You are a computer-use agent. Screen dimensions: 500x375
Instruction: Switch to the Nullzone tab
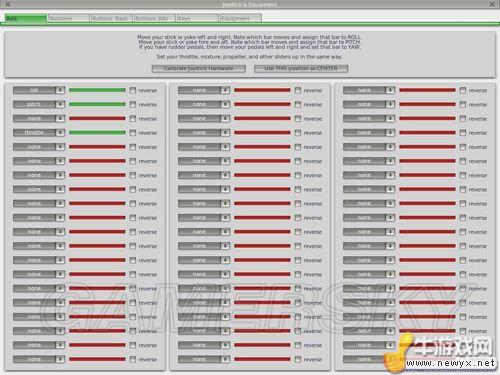pyautogui.click(x=68, y=18)
